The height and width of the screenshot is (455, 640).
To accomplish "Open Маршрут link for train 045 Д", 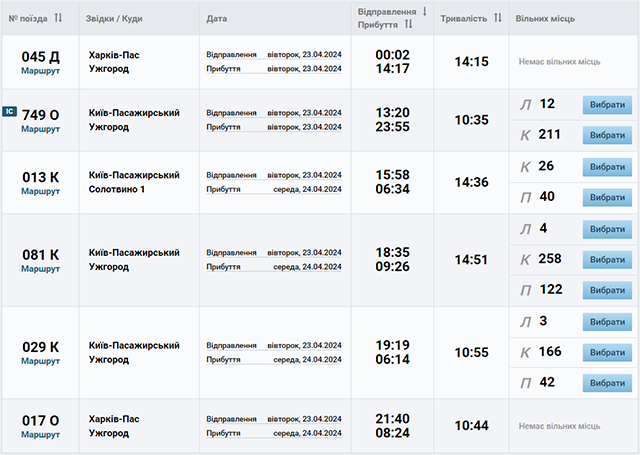I will pos(40,71).
